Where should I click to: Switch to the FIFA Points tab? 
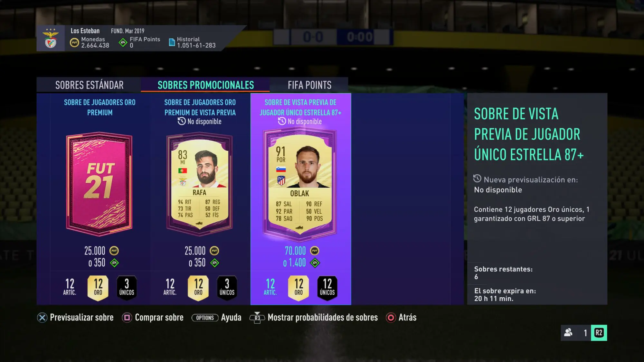point(309,85)
